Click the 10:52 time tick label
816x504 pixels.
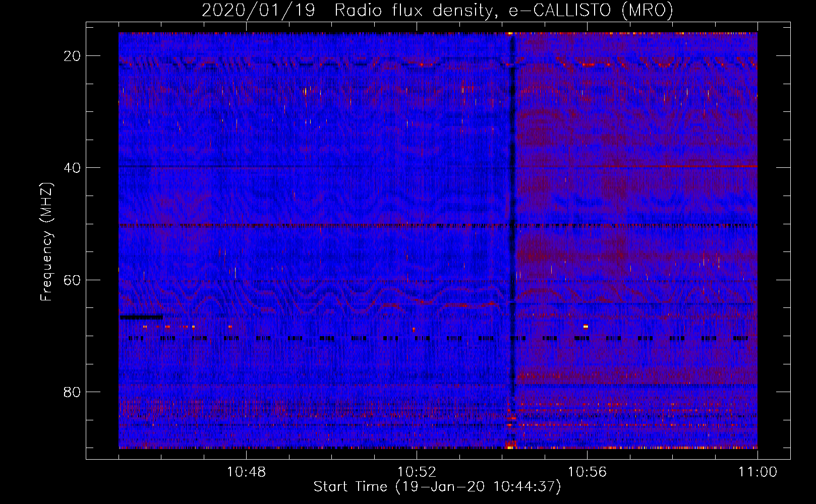tap(417, 472)
